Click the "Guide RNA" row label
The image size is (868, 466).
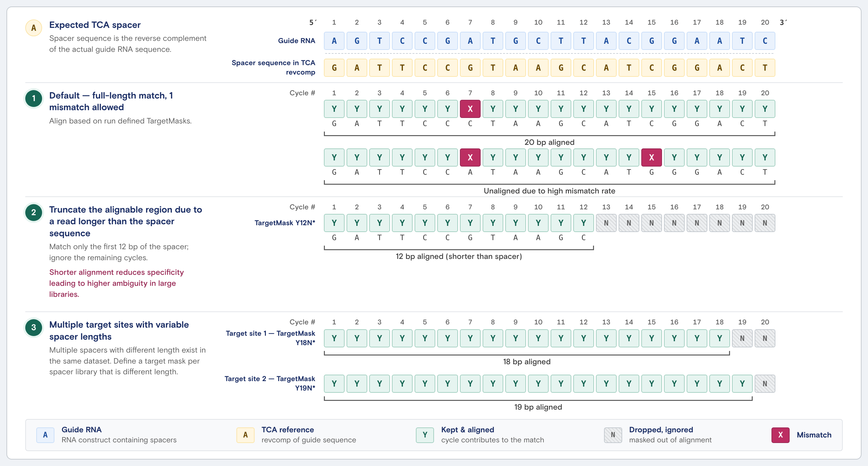[x=297, y=41]
